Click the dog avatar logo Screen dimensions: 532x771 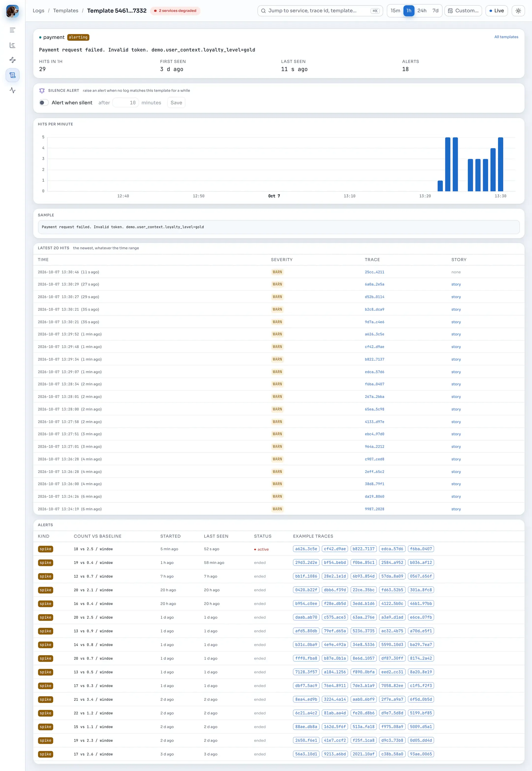tap(12, 11)
